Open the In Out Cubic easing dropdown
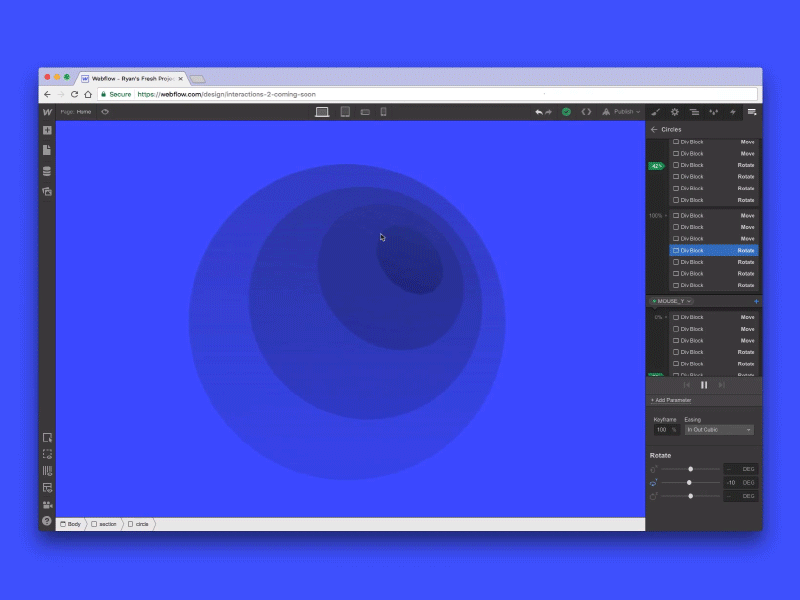The image size is (800, 600). click(x=718, y=429)
